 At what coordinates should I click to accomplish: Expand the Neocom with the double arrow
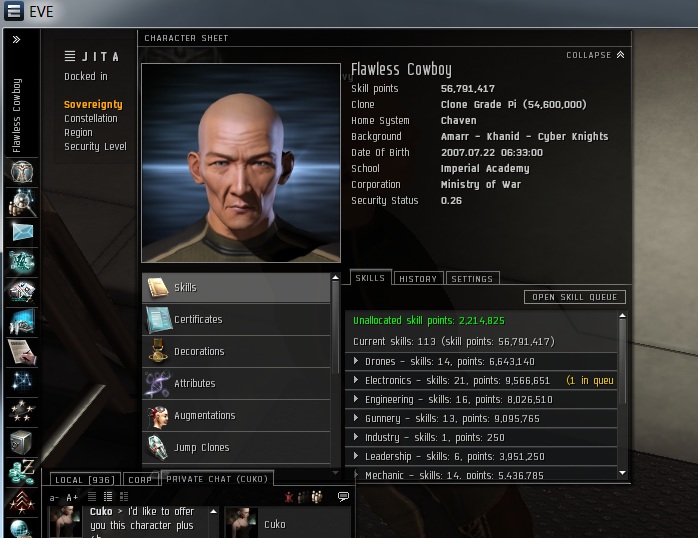(16, 40)
